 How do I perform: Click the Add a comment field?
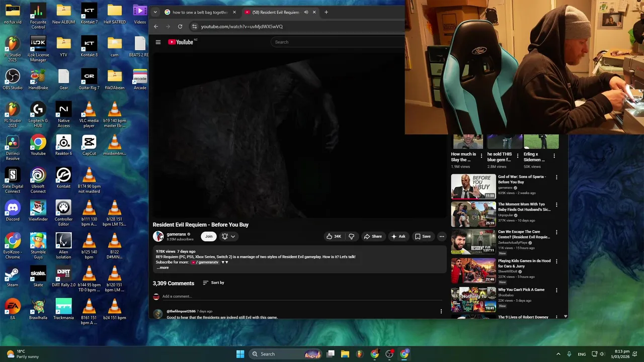pos(302,296)
